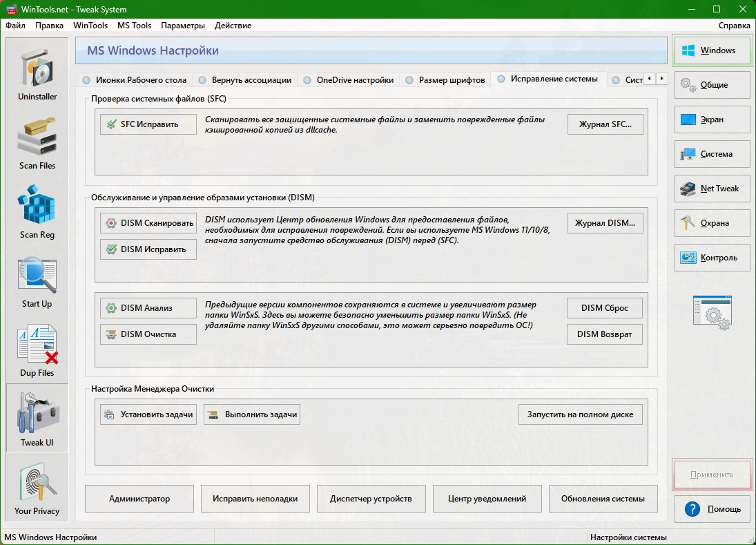Open the Uninstaller tool
The height and width of the screenshot is (545, 756).
pos(37,74)
